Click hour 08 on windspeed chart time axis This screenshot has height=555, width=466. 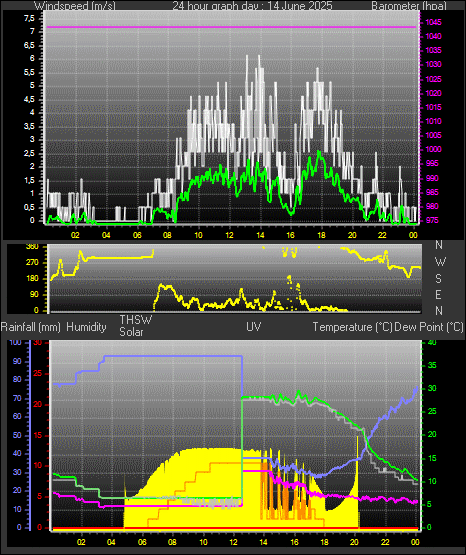tap(167, 235)
